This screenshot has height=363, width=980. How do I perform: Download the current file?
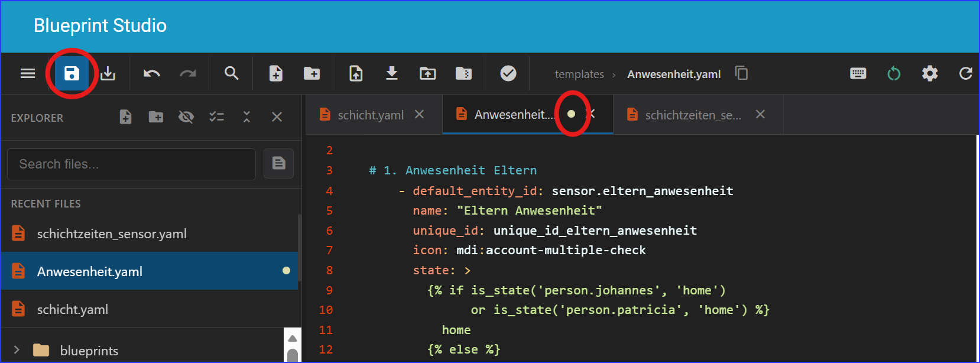click(391, 73)
